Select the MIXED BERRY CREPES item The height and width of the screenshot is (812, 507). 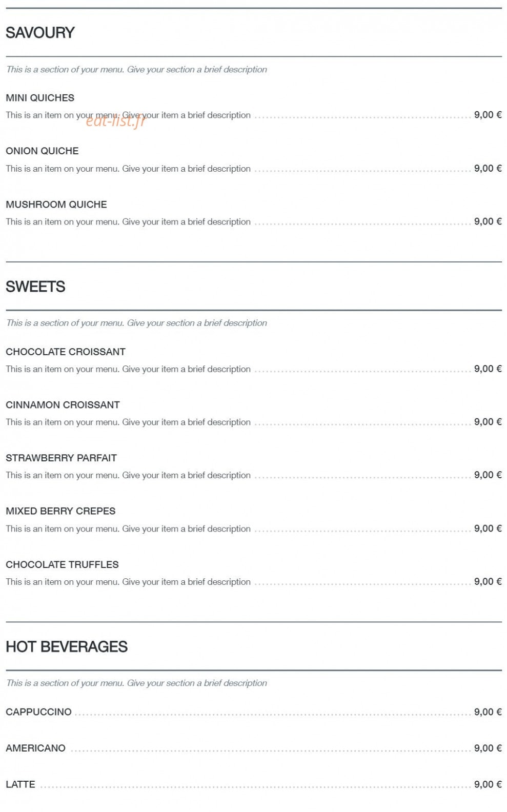click(60, 511)
